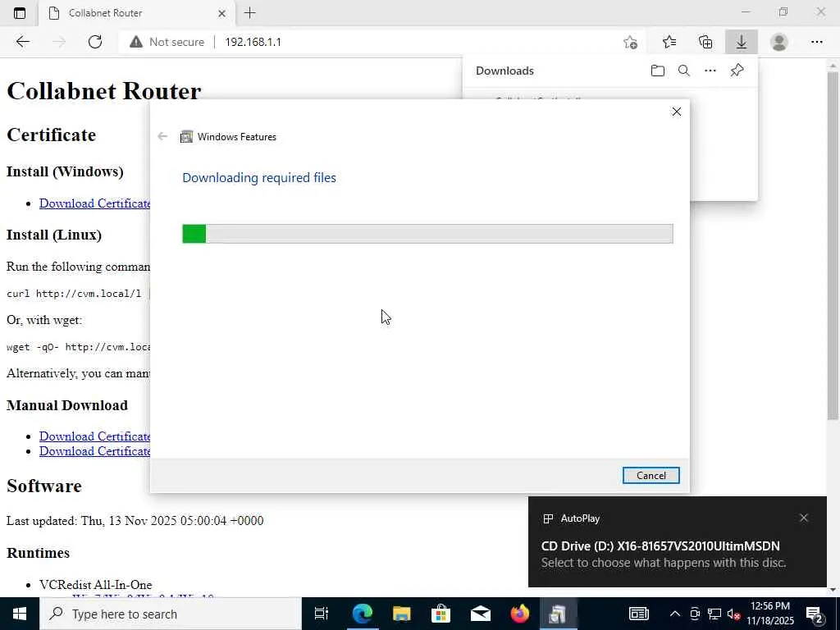
Task: Open the Edge profile avatar
Action: click(779, 42)
